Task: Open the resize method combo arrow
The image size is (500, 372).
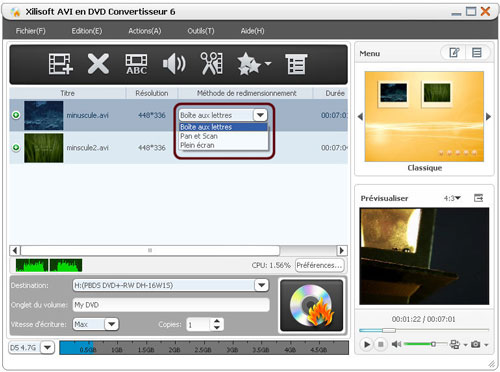Action: (x=260, y=115)
